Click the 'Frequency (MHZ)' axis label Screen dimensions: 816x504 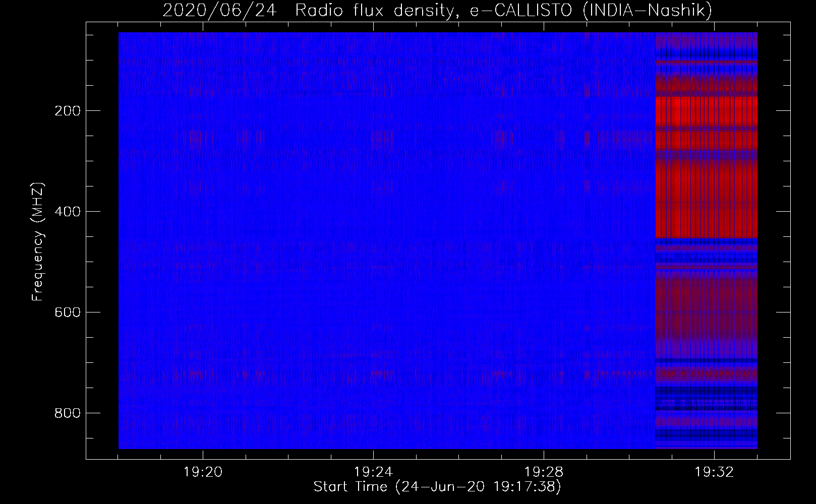click(38, 241)
